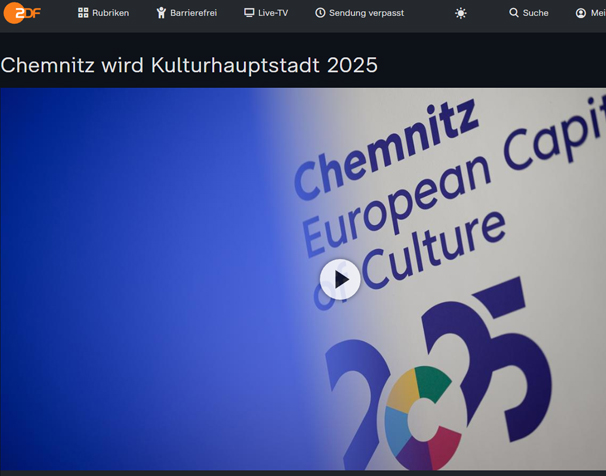Click the Suche text label

[x=536, y=13]
